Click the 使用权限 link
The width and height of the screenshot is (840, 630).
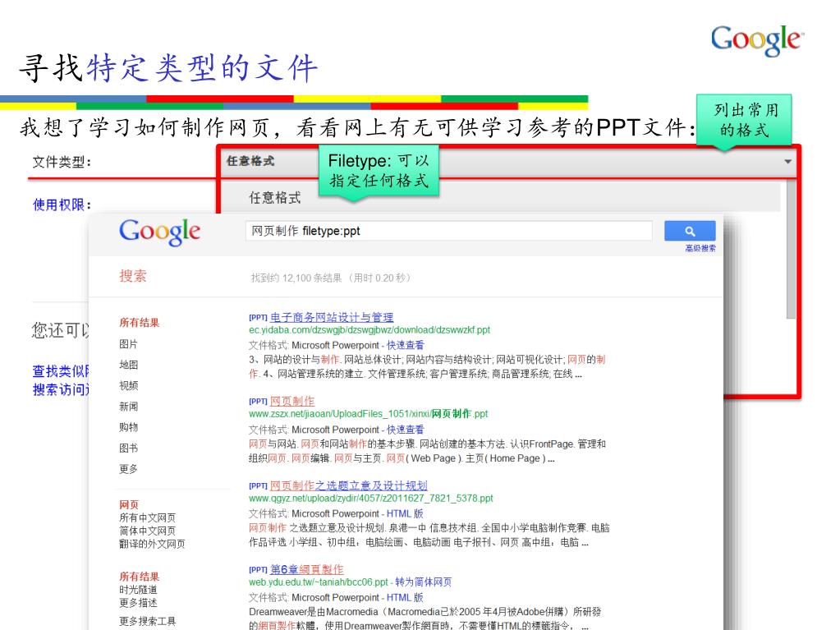pyautogui.click(x=61, y=205)
